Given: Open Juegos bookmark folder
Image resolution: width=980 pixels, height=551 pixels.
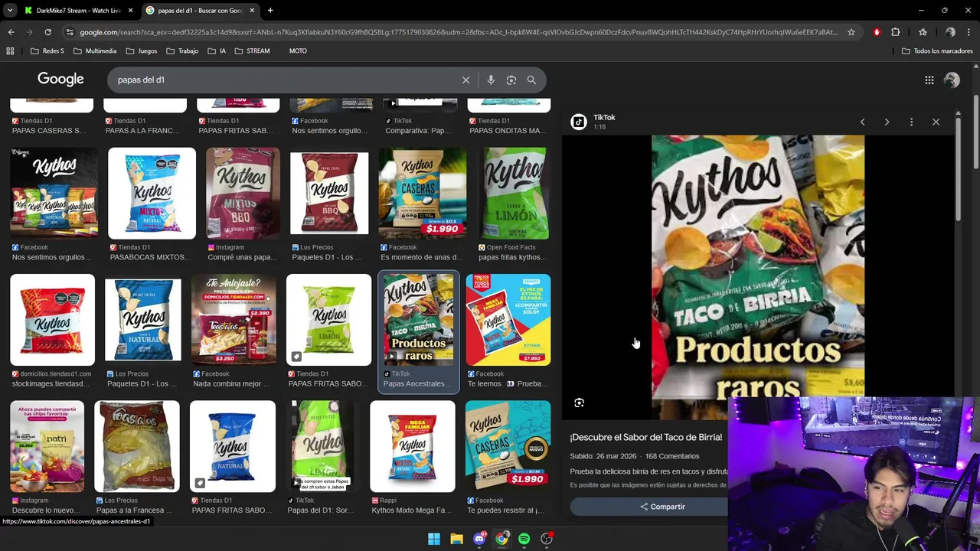Looking at the screenshot, I should pos(141,51).
